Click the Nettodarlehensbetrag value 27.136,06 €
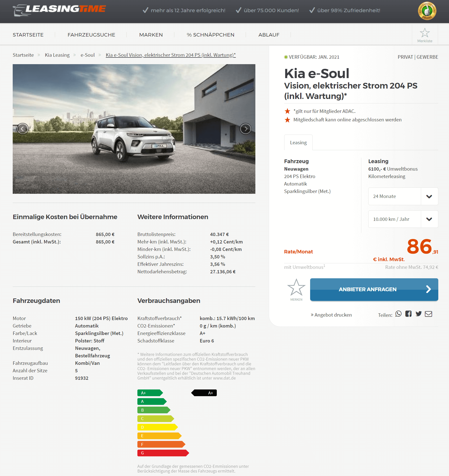The width and height of the screenshot is (449, 476). 223,272
